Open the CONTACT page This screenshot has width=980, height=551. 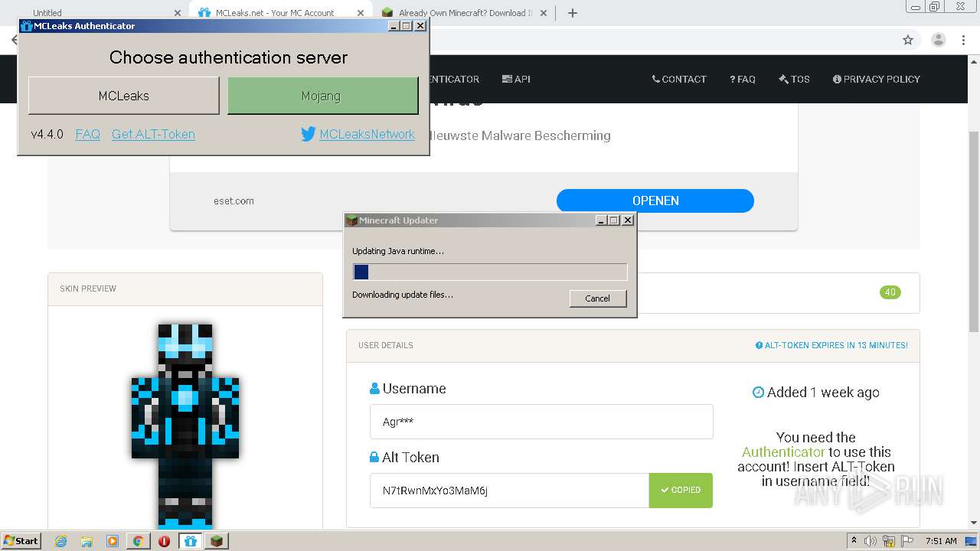[x=679, y=79]
